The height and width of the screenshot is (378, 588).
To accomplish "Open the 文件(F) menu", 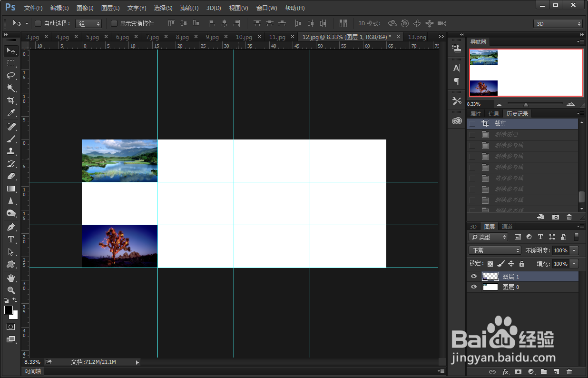I will pos(33,8).
